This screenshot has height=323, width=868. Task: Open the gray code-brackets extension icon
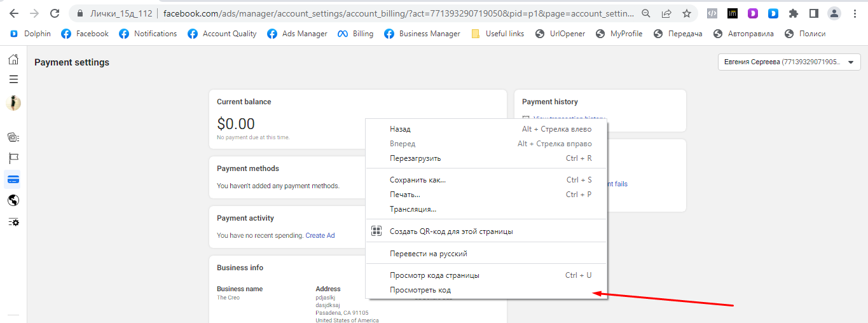point(713,13)
